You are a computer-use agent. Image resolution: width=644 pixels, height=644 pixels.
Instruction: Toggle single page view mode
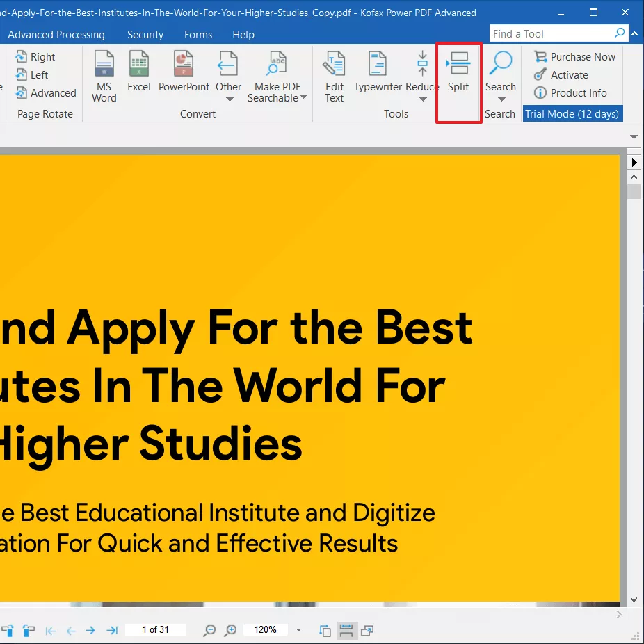pos(325,630)
